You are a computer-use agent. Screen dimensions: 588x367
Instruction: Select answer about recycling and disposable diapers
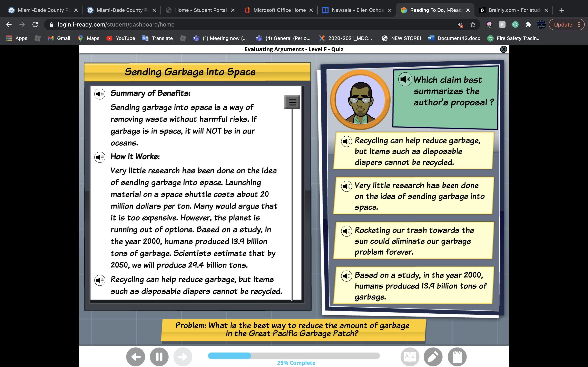point(417,151)
